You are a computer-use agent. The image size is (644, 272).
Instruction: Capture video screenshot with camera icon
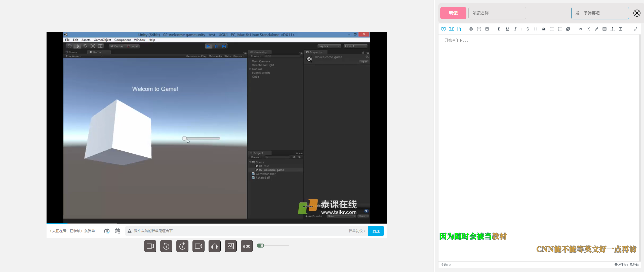point(452,29)
